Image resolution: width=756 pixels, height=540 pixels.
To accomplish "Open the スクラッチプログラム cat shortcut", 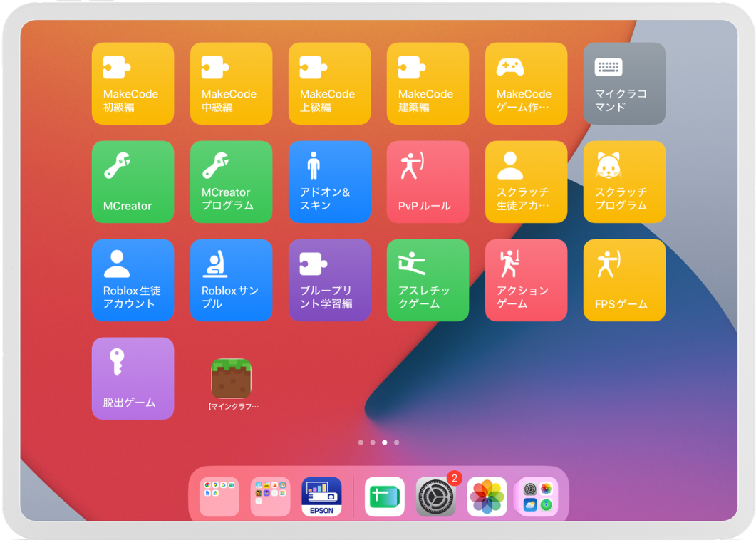I will click(x=624, y=182).
